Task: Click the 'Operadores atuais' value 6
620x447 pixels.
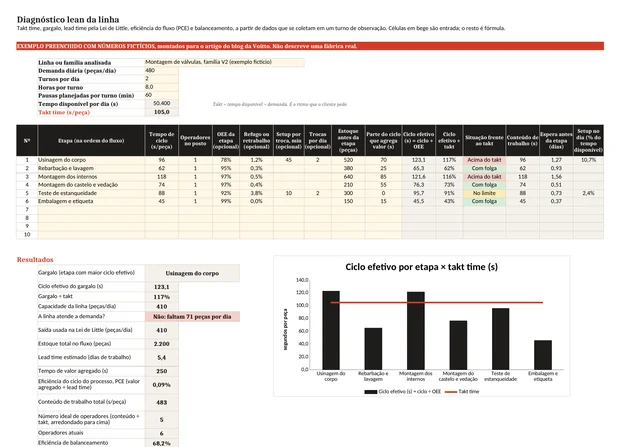Action: point(162,434)
